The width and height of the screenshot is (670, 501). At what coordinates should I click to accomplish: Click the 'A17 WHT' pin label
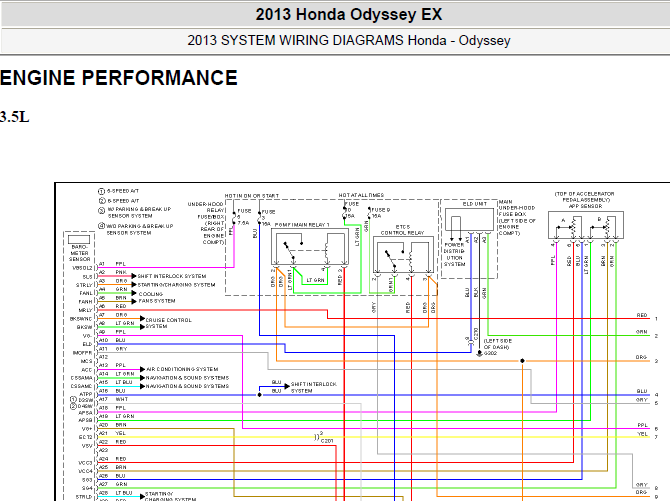pos(113,399)
